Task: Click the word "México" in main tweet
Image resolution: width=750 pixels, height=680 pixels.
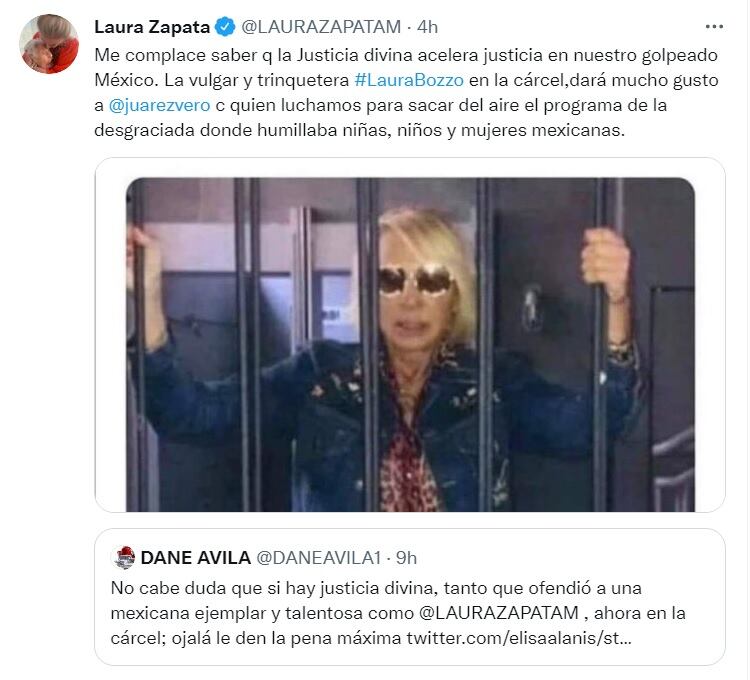Action: [126, 80]
